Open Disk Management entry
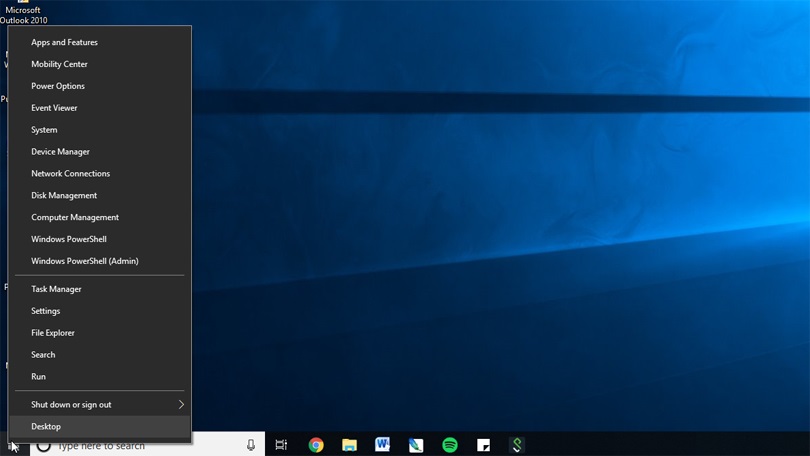Screen dimensions: 810x456 click(100, 195)
